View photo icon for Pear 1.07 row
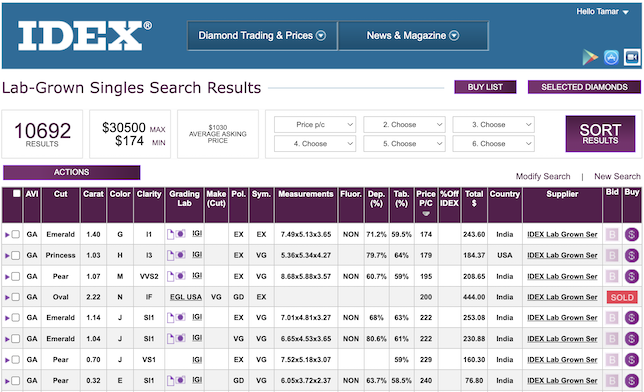This screenshot has height=392, width=644. click(x=180, y=276)
